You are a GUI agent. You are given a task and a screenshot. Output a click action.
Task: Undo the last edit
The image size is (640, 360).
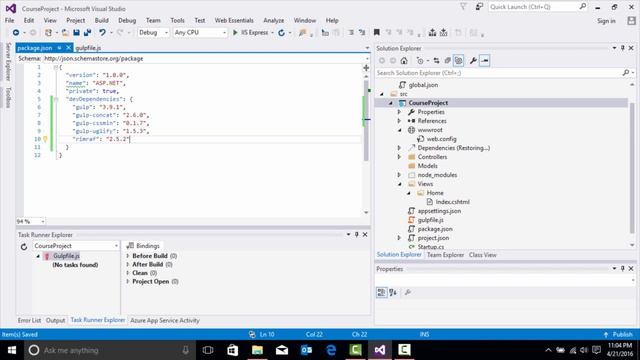coord(102,33)
